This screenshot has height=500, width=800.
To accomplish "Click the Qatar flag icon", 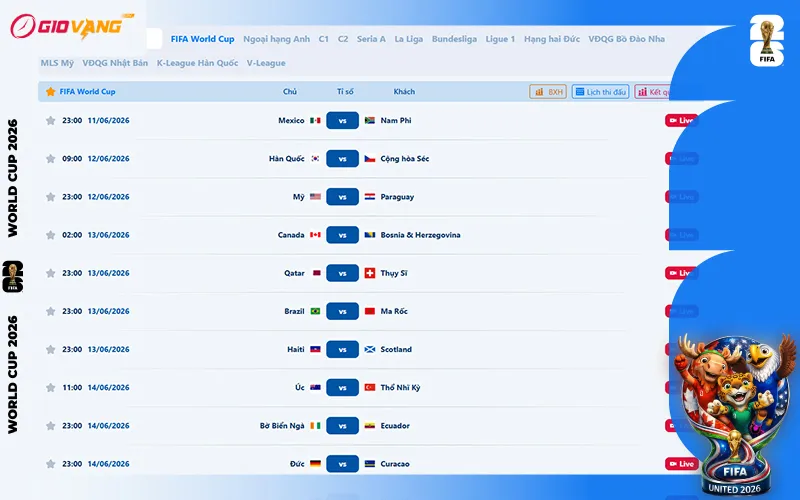I will click(316, 273).
